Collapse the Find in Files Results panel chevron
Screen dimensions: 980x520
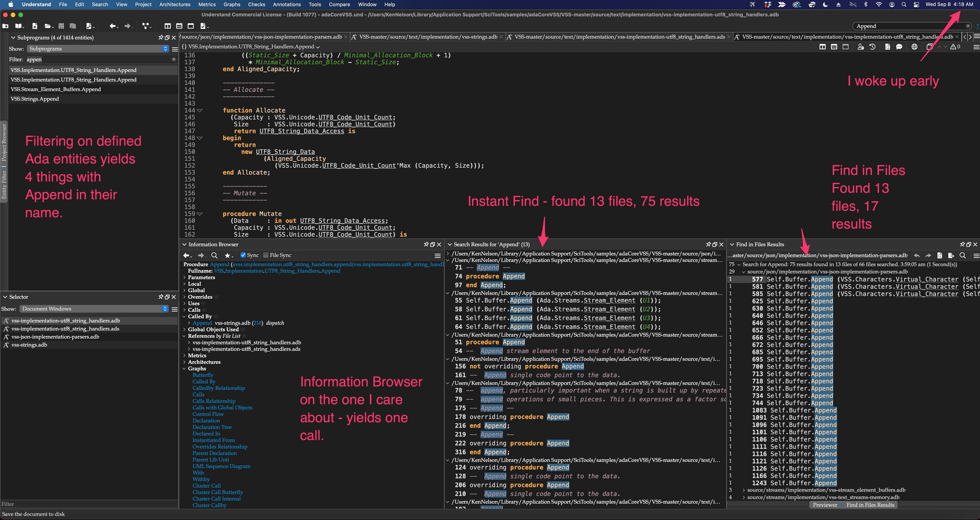[x=732, y=245]
